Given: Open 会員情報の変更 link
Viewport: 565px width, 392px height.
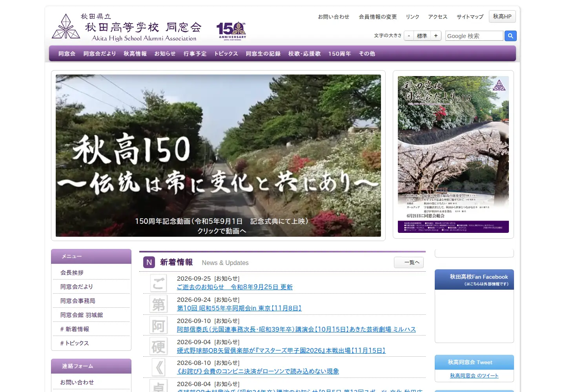Looking at the screenshot, I should pos(378,17).
